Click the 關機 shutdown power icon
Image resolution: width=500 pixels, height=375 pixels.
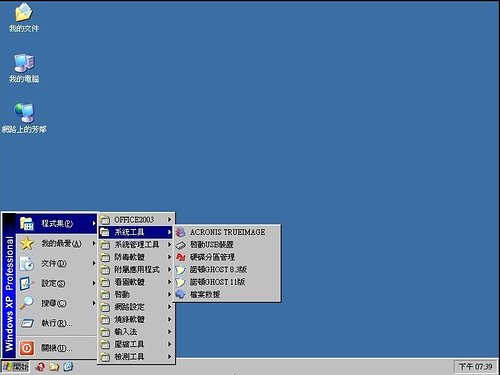coord(27,348)
